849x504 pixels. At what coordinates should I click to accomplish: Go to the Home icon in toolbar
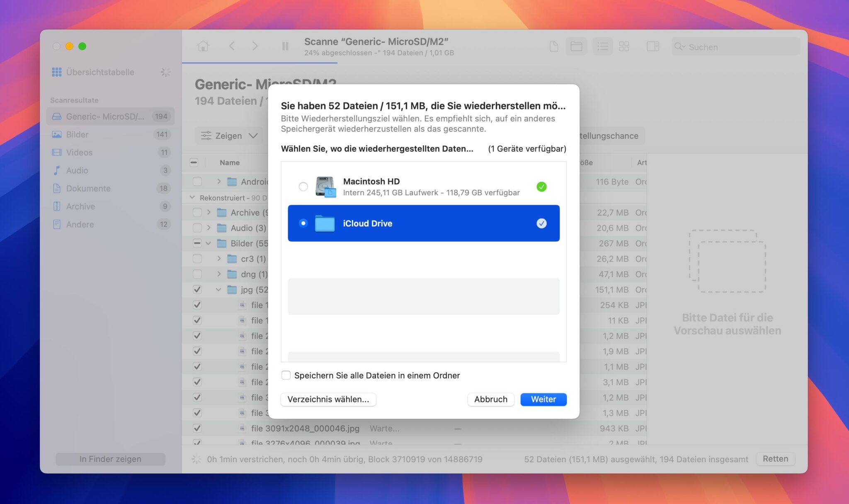203,46
